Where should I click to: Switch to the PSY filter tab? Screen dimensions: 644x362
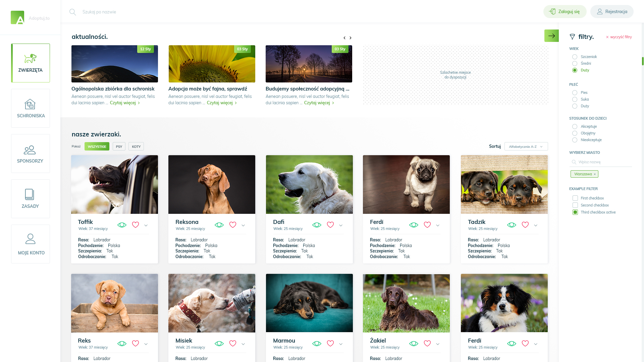click(119, 146)
